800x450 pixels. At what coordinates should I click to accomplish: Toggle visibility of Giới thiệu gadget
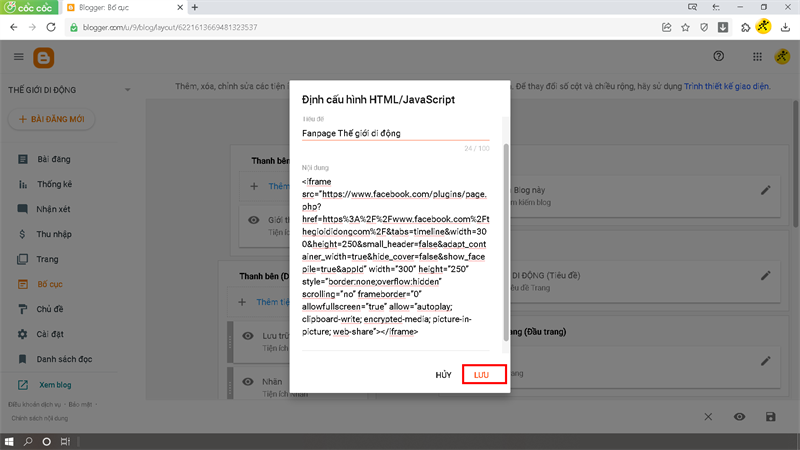(x=254, y=220)
